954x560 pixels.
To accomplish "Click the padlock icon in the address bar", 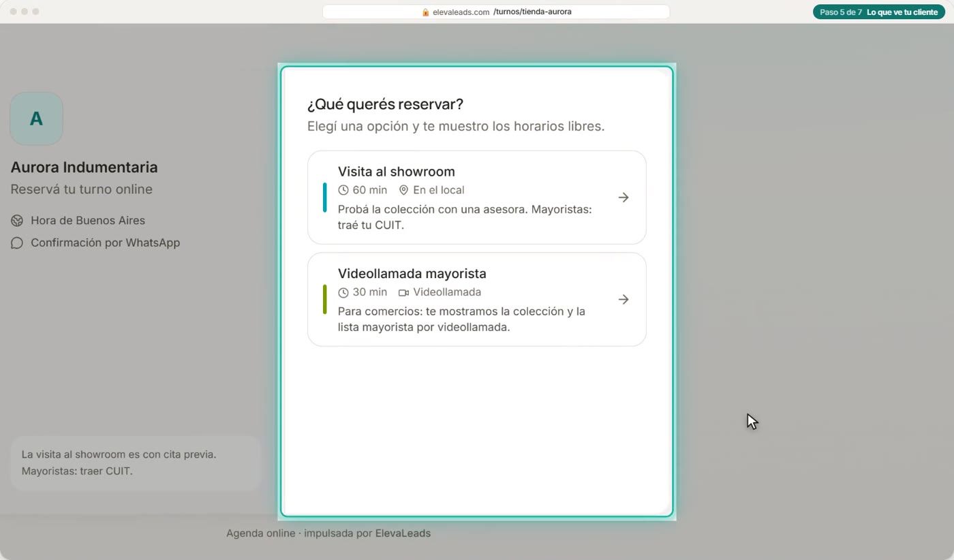I will [x=426, y=12].
